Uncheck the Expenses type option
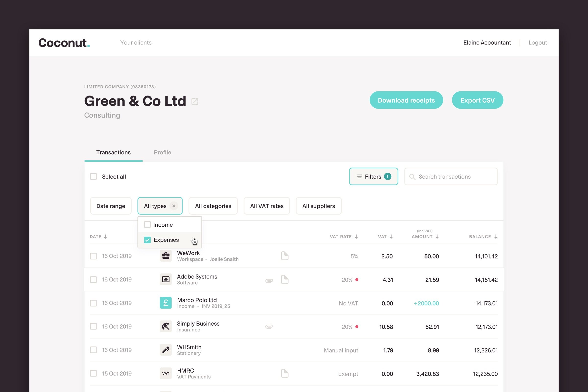 coord(147,240)
